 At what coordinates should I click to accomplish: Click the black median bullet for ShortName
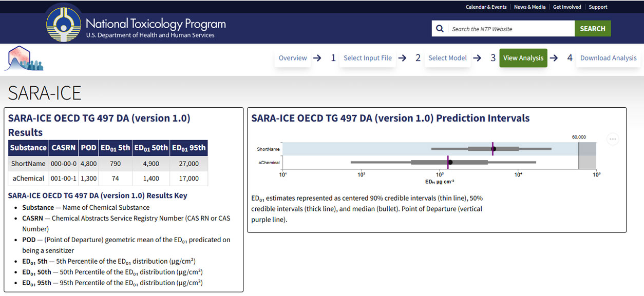(x=494, y=149)
